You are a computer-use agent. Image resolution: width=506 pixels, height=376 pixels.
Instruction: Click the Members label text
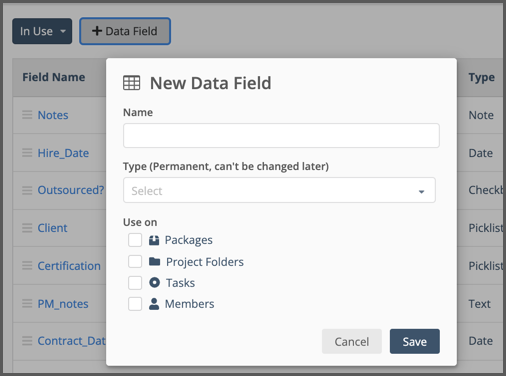190,304
